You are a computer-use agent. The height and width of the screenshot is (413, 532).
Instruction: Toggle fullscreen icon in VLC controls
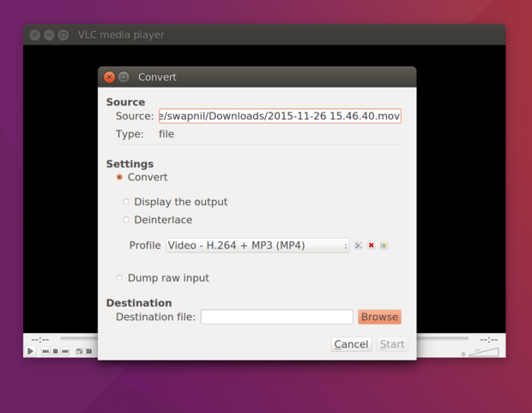(x=79, y=351)
